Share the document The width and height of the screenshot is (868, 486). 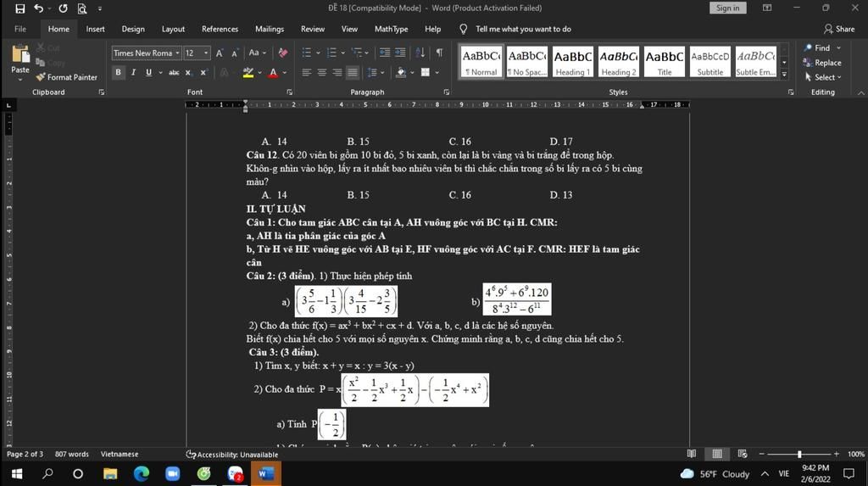pyautogui.click(x=839, y=29)
